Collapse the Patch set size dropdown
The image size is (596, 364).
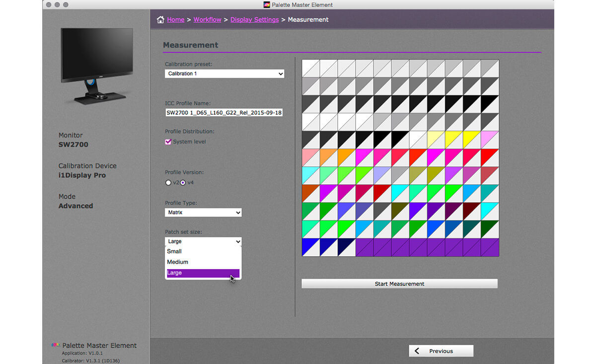(x=203, y=241)
